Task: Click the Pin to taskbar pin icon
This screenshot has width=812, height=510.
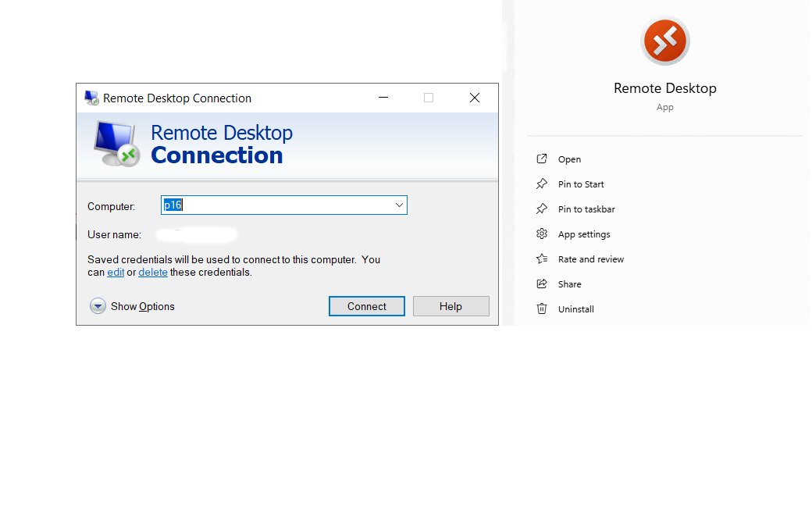Action: pyautogui.click(x=540, y=209)
